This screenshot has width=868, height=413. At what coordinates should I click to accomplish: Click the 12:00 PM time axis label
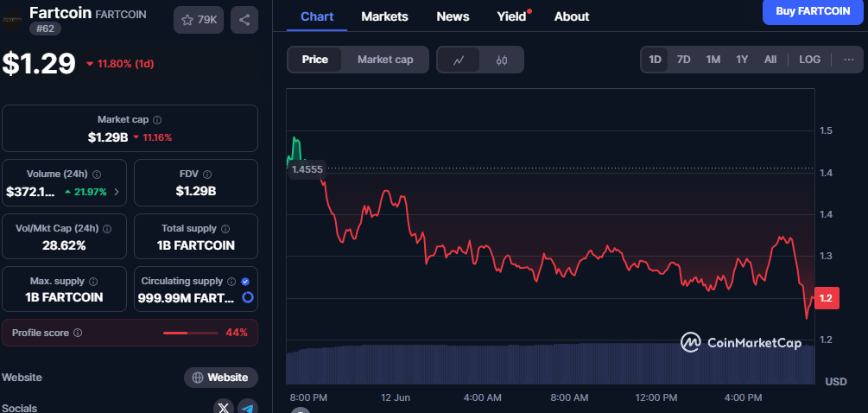click(x=656, y=397)
